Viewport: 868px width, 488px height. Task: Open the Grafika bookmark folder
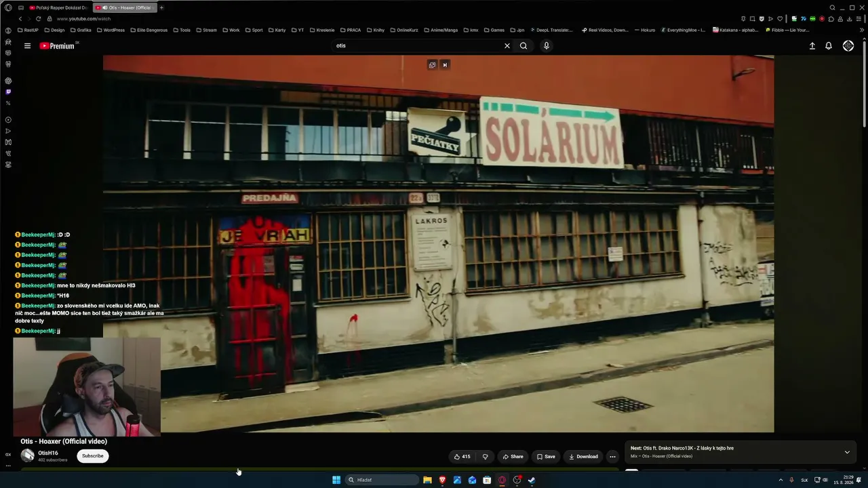80,30
